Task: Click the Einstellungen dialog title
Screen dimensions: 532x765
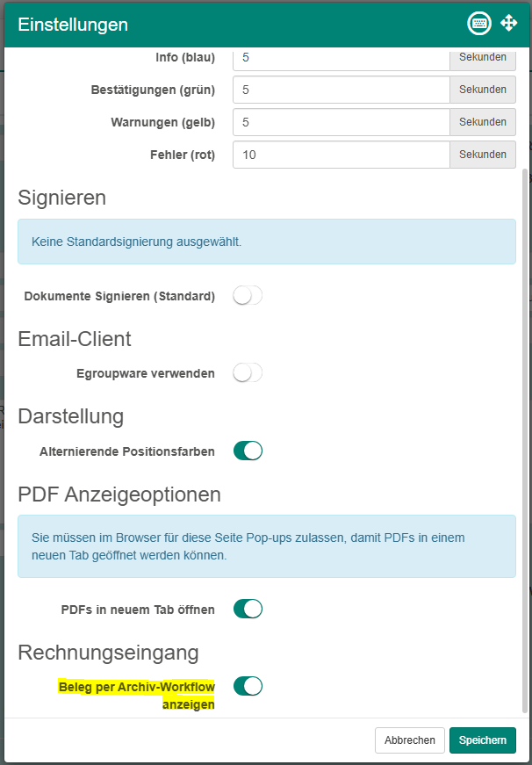Action: (x=73, y=25)
